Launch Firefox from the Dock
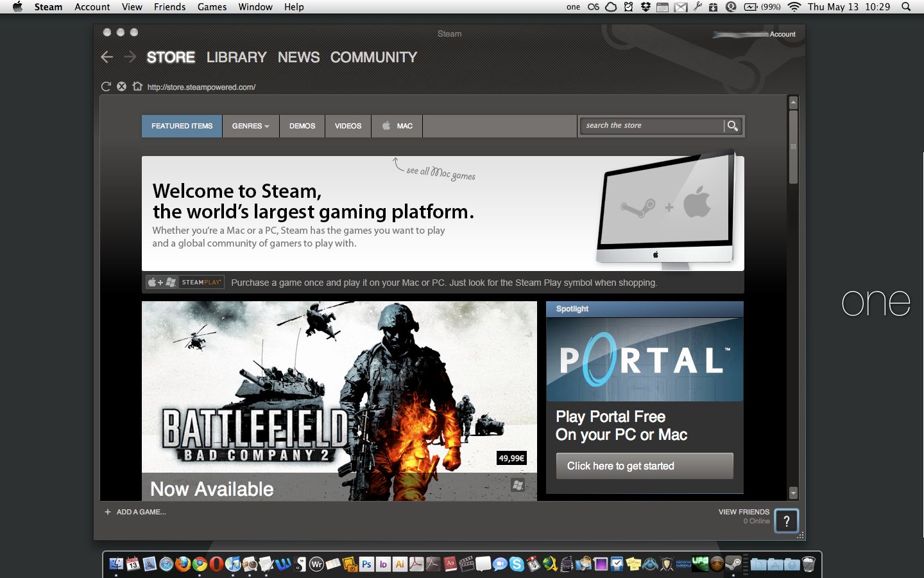Image resolution: width=924 pixels, height=578 pixels. [x=182, y=565]
